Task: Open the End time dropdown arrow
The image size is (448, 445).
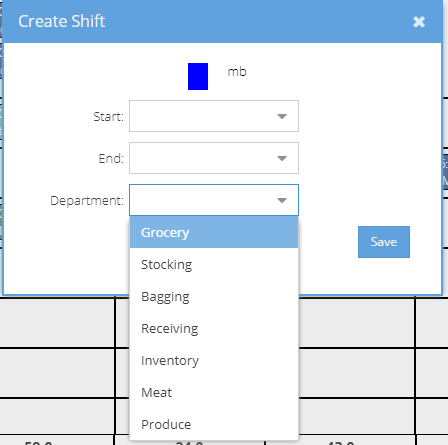Action: [282, 158]
